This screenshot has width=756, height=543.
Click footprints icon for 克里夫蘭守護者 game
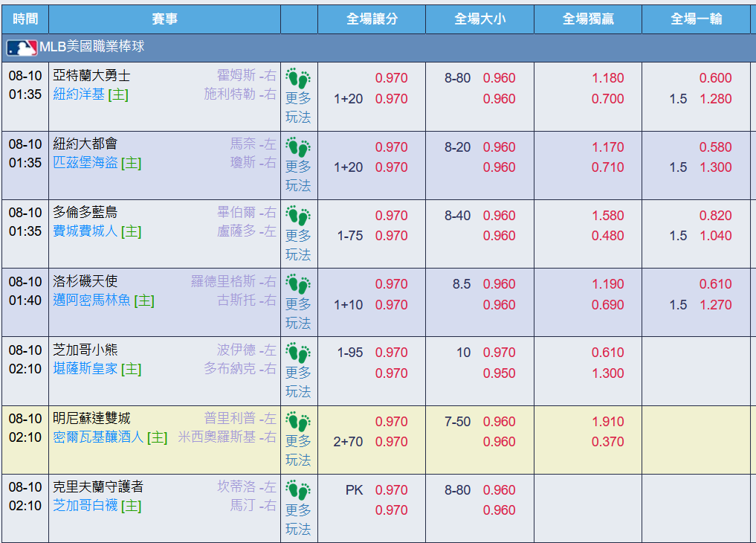click(298, 490)
